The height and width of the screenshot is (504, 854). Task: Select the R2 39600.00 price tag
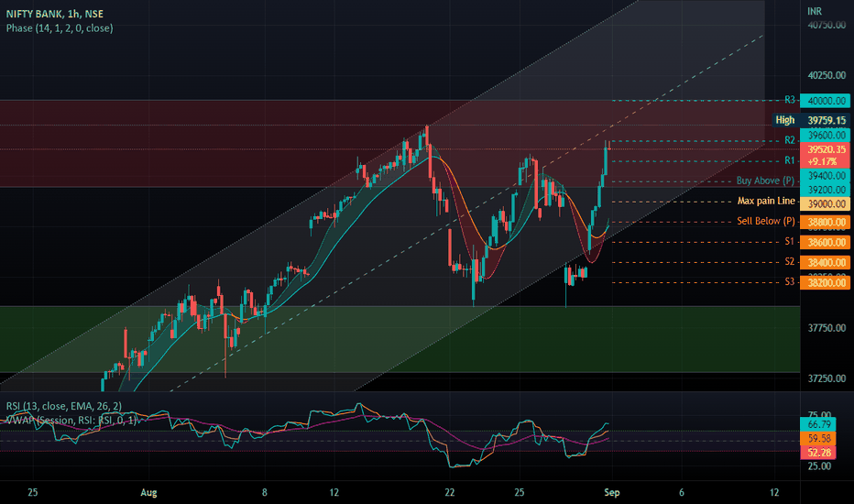click(827, 135)
